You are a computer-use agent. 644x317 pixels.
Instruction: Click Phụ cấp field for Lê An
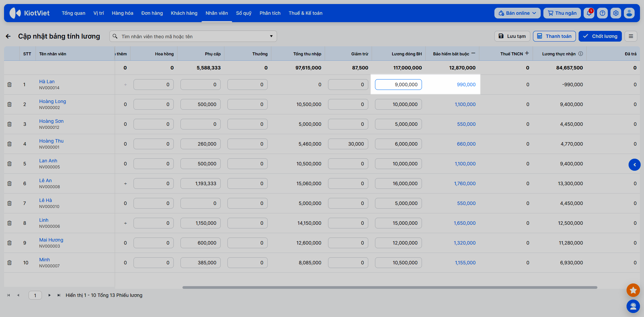pyautogui.click(x=201, y=183)
